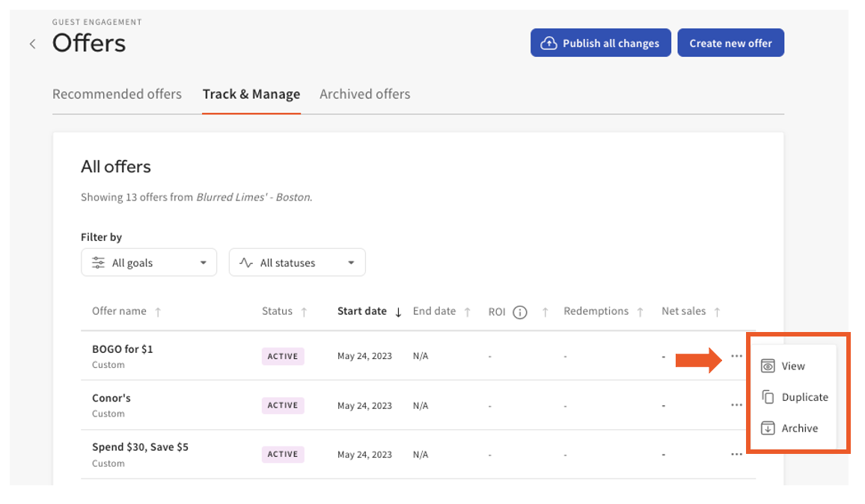The height and width of the screenshot is (504, 865).
Task: Click the ellipsis menu on Conor's offer row
Action: click(736, 405)
